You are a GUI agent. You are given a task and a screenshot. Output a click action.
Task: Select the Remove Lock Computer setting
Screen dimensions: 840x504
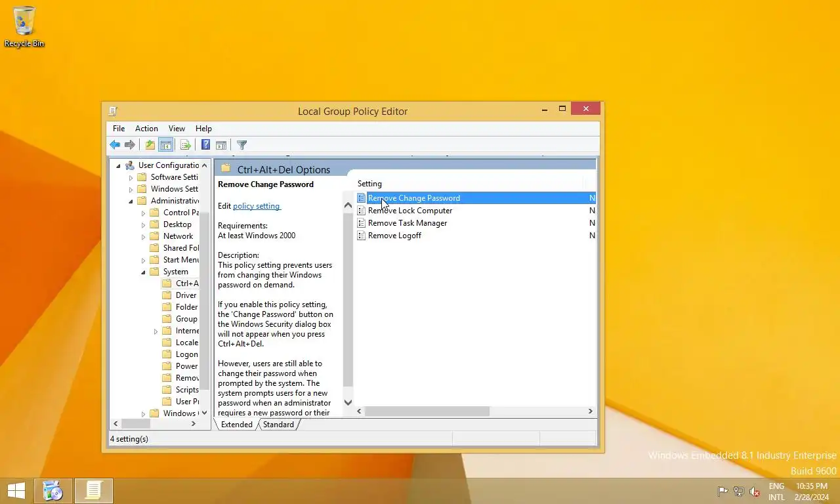(410, 211)
